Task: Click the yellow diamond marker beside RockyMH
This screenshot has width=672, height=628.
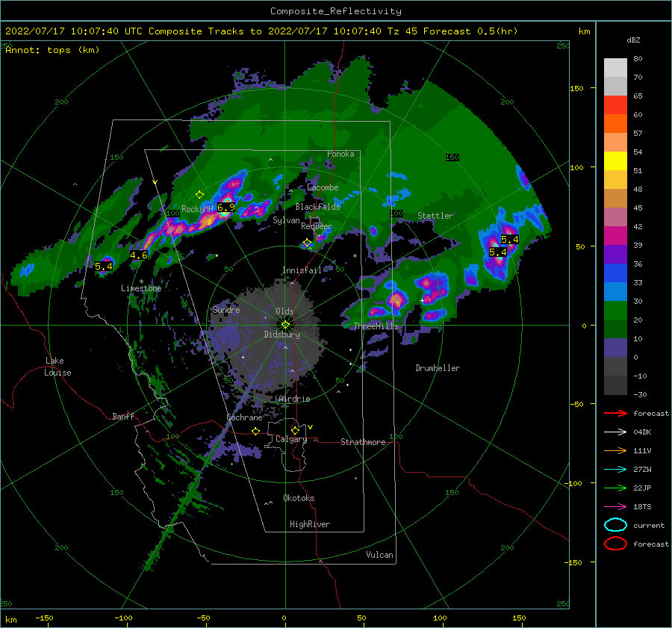Action: 199,195
